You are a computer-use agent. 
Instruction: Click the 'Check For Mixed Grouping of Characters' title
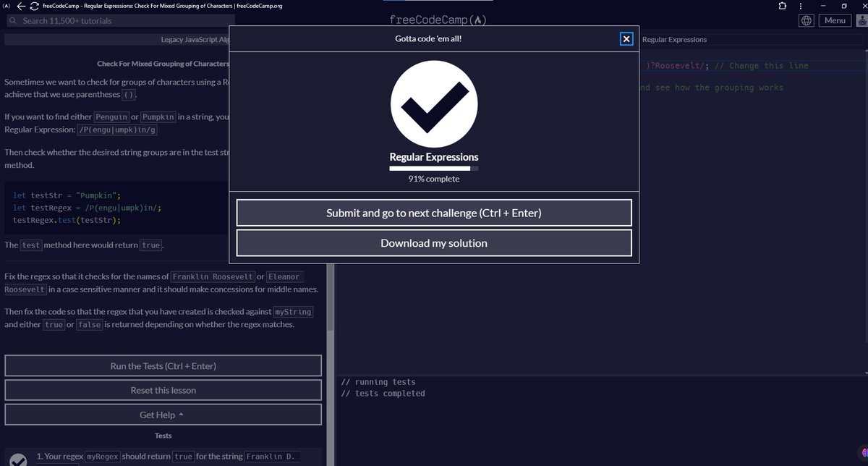click(163, 64)
